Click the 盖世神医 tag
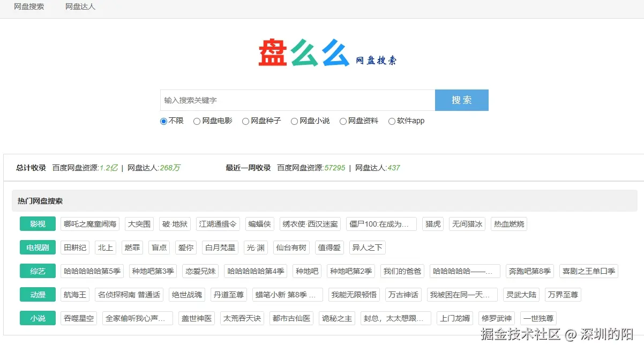The width and height of the screenshot is (644, 352). (197, 318)
